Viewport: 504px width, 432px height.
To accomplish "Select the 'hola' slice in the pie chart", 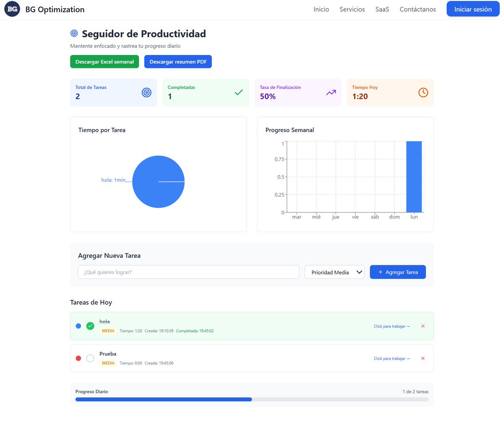I will coord(158,181).
